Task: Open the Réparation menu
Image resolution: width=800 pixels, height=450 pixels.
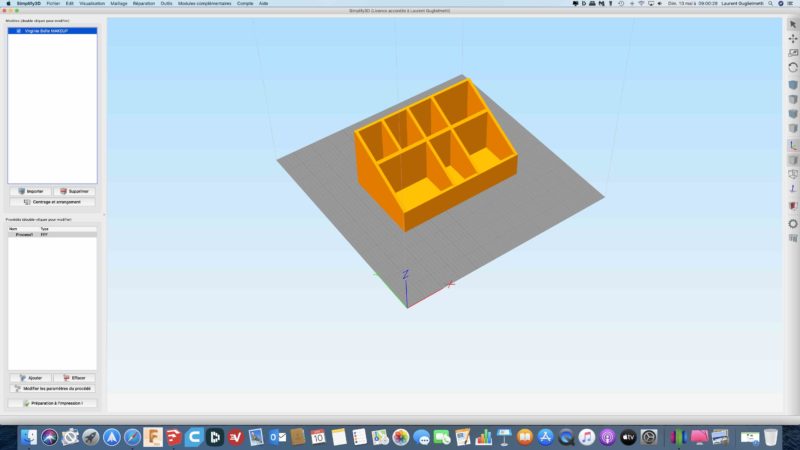Action: (x=145, y=4)
